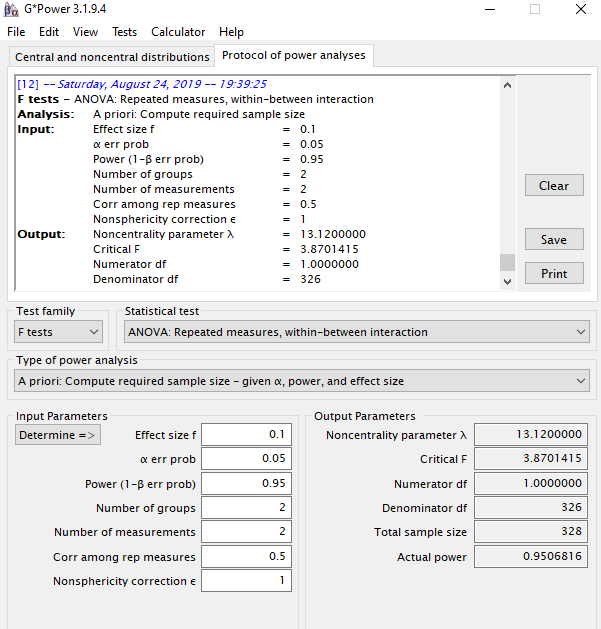
Task: Click the Power (1-β err prob) input field
Action: (x=246, y=483)
